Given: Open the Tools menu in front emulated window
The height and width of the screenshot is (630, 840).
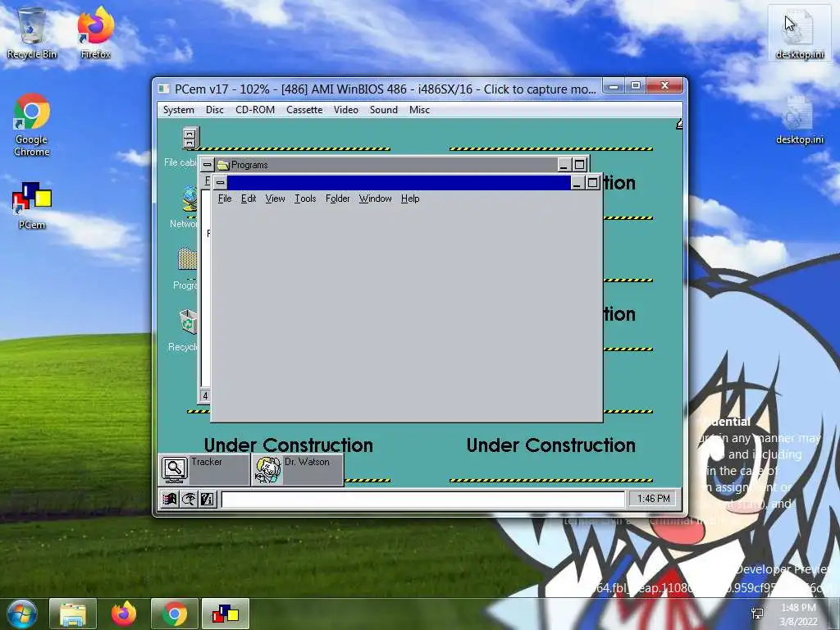Looking at the screenshot, I should 305,199.
